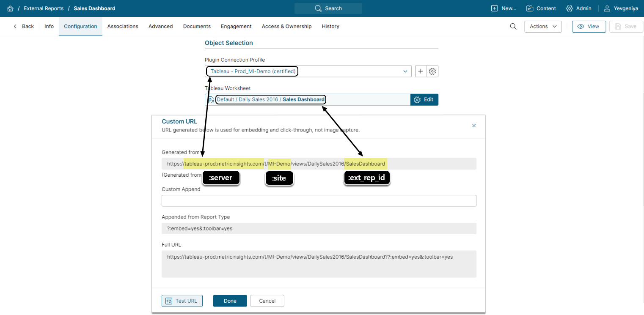Cancel the Custom URL dialog
The width and height of the screenshot is (644, 315).
coord(267,301)
